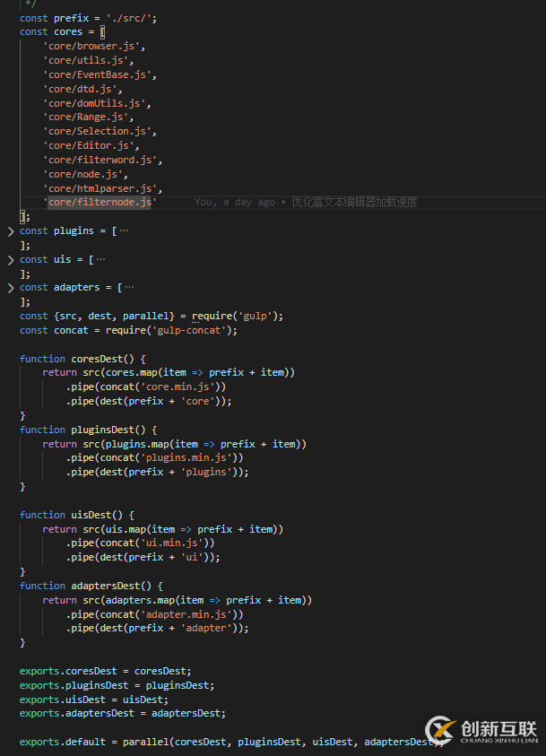Click 'core/htmlparser.js' string
Viewport: 546px width, 756px height.
[x=100, y=188]
